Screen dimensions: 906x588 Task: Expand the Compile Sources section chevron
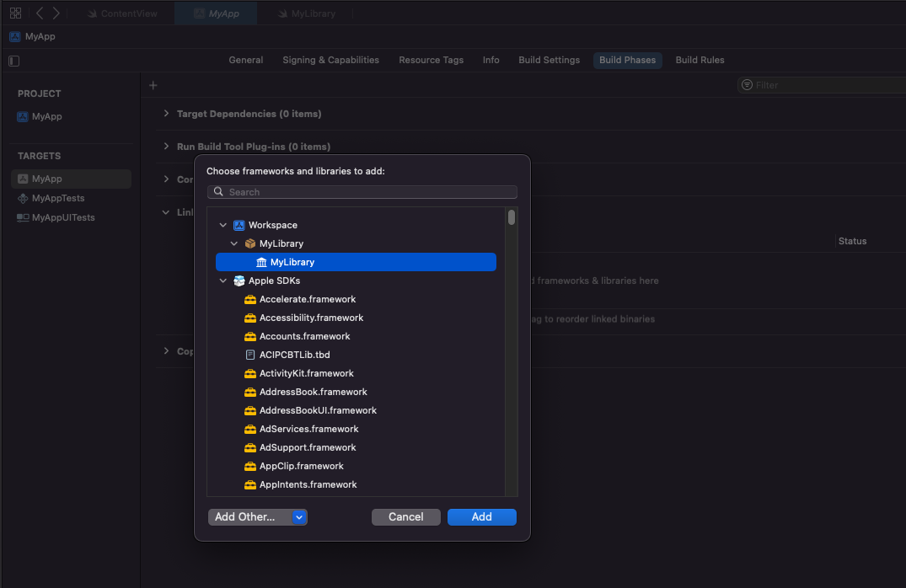[x=166, y=179]
